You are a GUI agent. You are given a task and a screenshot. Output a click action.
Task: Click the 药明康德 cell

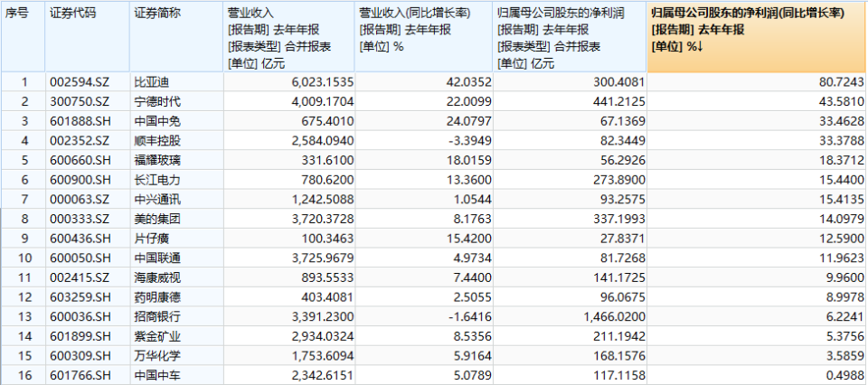click(157, 297)
